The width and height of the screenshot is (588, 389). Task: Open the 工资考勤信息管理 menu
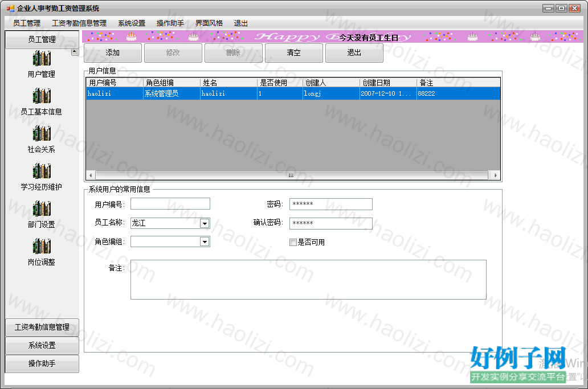click(79, 23)
